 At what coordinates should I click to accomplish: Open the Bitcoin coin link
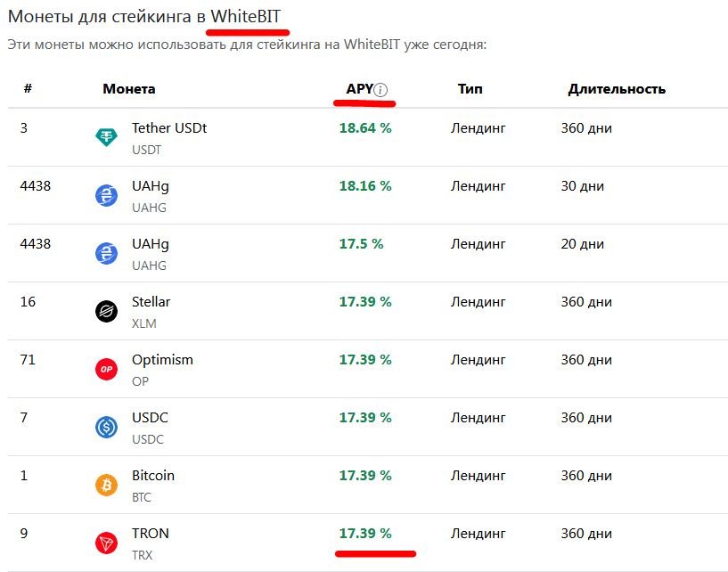pos(153,476)
